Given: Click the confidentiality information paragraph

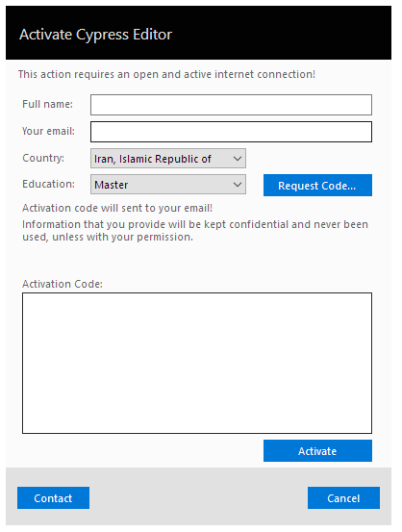Looking at the screenshot, I should tap(195, 230).
